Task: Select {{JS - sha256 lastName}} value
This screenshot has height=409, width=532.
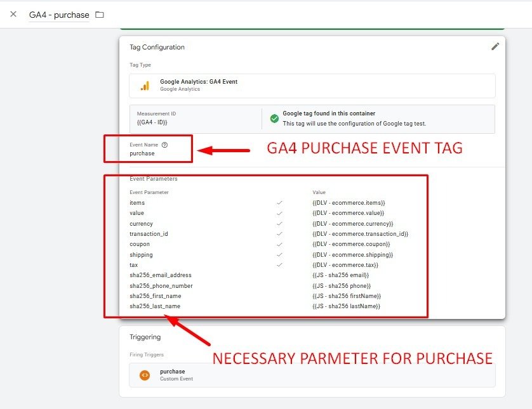Action: coord(347,306)
